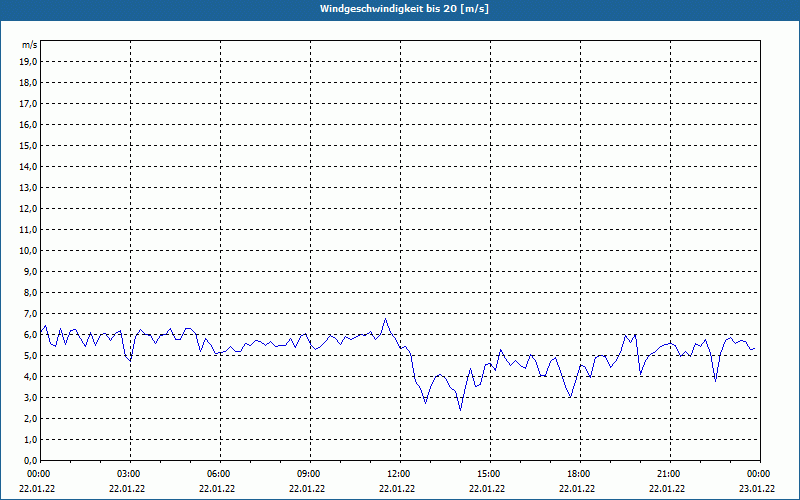The image size is (800, 500).
Task: Click the "12:00" time axis label
Action: pyautogui.click(x=398, y=474)
